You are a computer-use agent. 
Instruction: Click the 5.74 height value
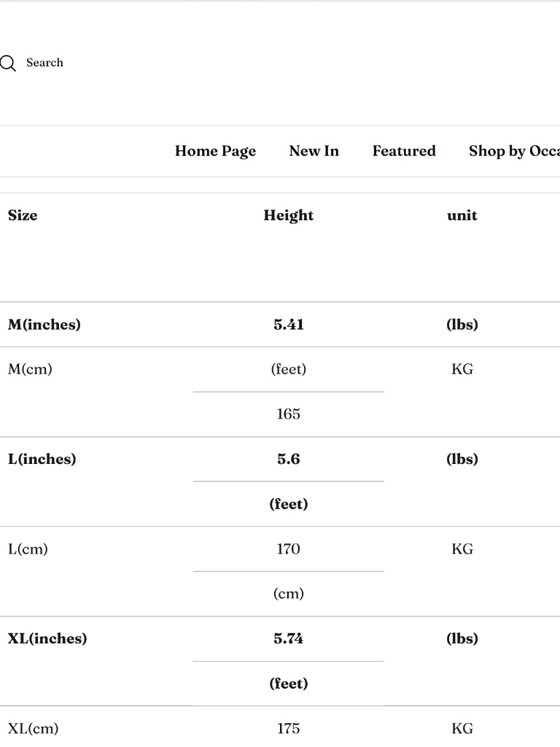click(289, 638)
